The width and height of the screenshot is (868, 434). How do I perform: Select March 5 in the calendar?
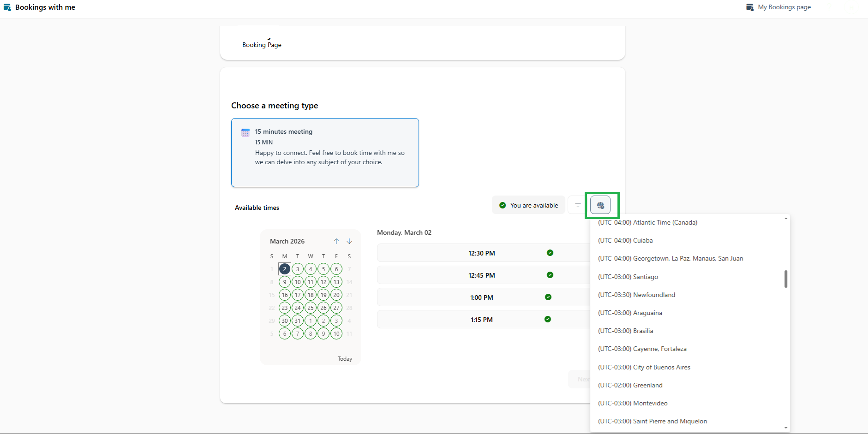[323, 269]
